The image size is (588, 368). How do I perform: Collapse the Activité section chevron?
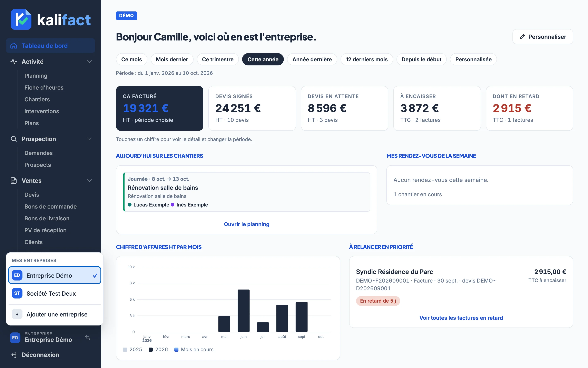click(89, 62)
